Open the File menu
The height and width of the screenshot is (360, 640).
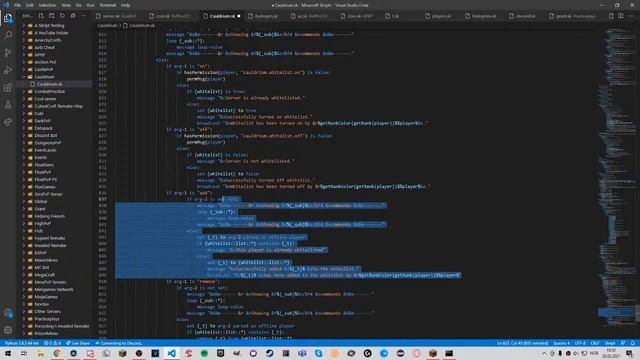pyautogui.click(x=17, y=5)
